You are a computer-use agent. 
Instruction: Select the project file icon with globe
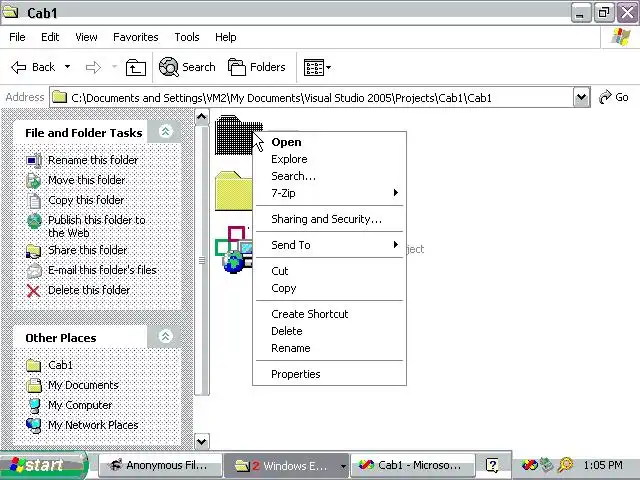pos(233,250)
